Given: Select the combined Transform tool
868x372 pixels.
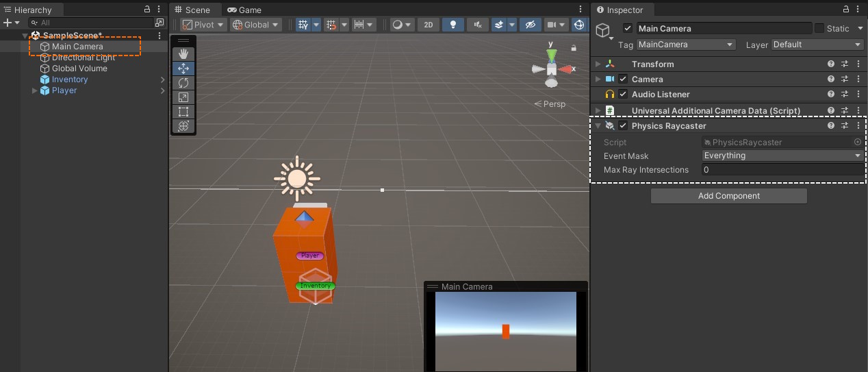Looking at the screenshot, I should pos(183,126).
